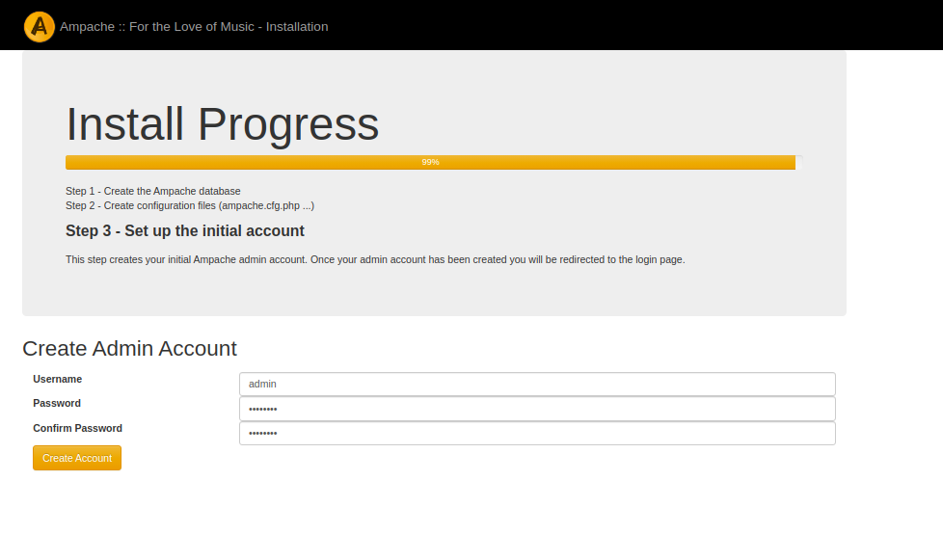
Task: Click the Ampache installation header title
Action: pos(194,26)
